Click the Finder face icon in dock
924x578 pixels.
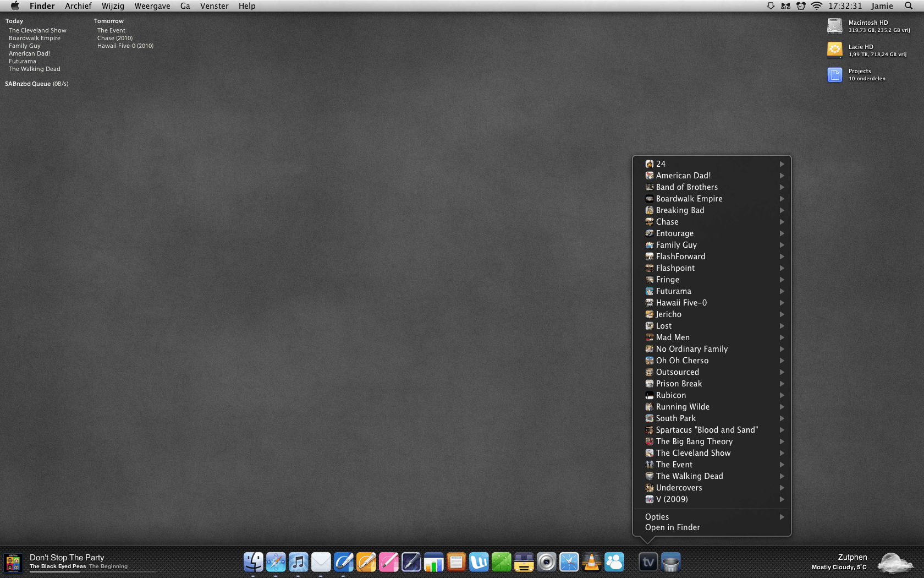click(x=253, y=562)
